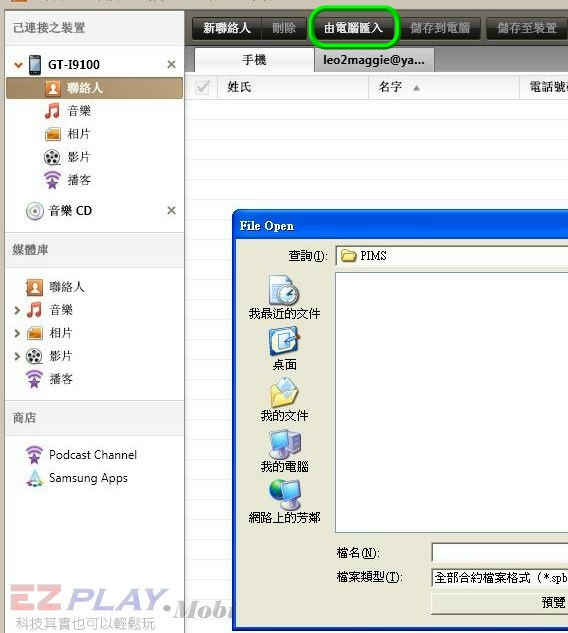Go to 網路上的芳鄰 in File Open dialog

click(x=284, y=502)
